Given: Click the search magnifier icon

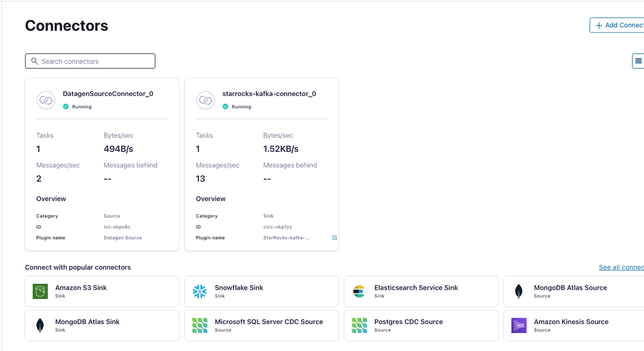Looking at the screenshot, I should (x=35, y=61).
